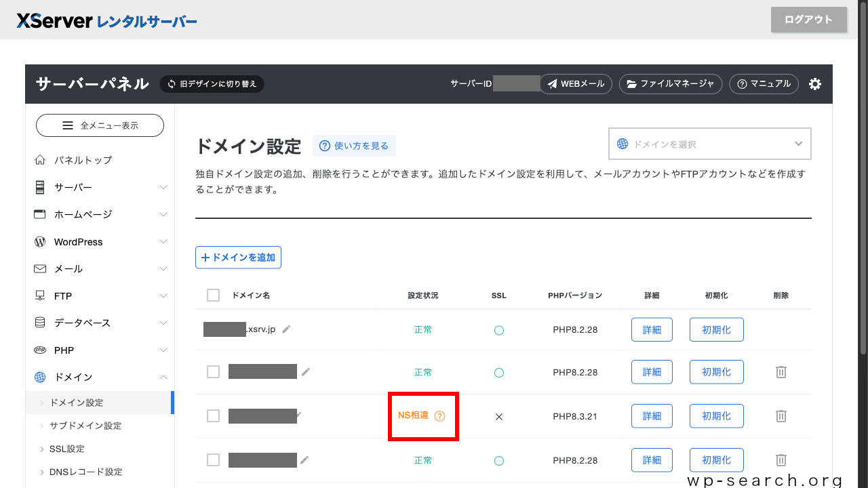Click the ドメインを追加 button
The width and height of the screenshot is (868, 488).
coord(238,257)
